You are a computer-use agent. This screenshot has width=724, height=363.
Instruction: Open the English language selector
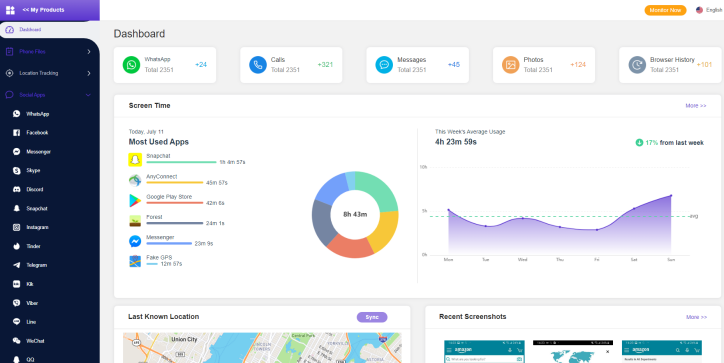coord(709,10)
